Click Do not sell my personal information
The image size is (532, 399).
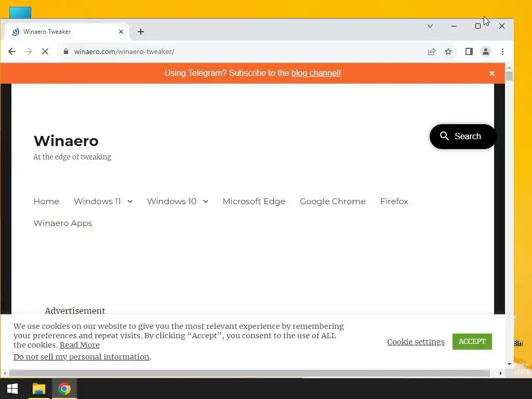[x=82, y=356]
